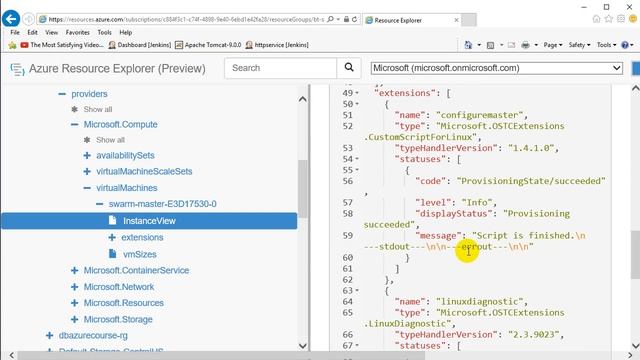The height and width of the screenshot is (360, 640).
Task: Expand the Microsoft.Network node
Action: (x=74, y=287)
